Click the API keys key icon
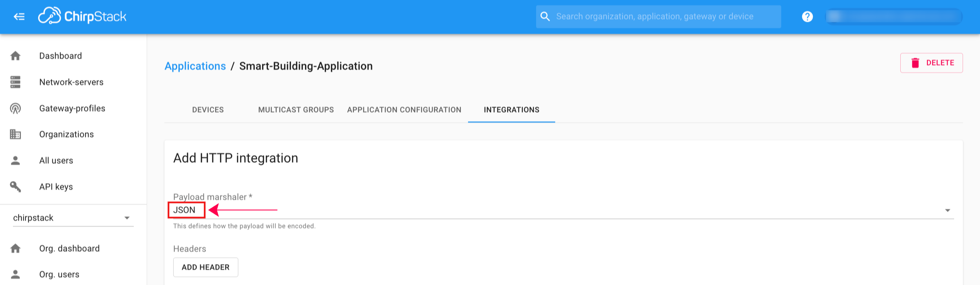Screen dimensions: 980x285 click(16, 187)
